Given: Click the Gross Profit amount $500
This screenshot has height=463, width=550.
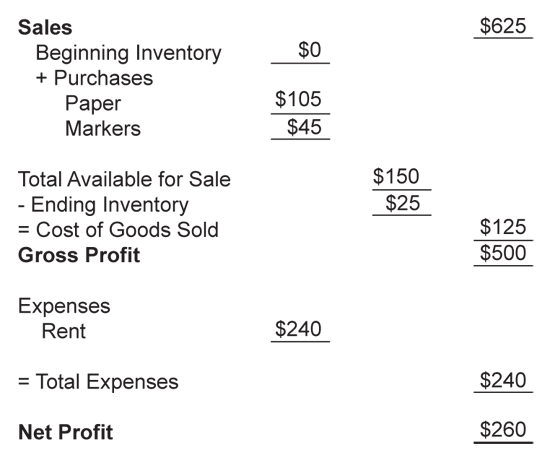Looking at the screenshot, I should coord(503,253).
